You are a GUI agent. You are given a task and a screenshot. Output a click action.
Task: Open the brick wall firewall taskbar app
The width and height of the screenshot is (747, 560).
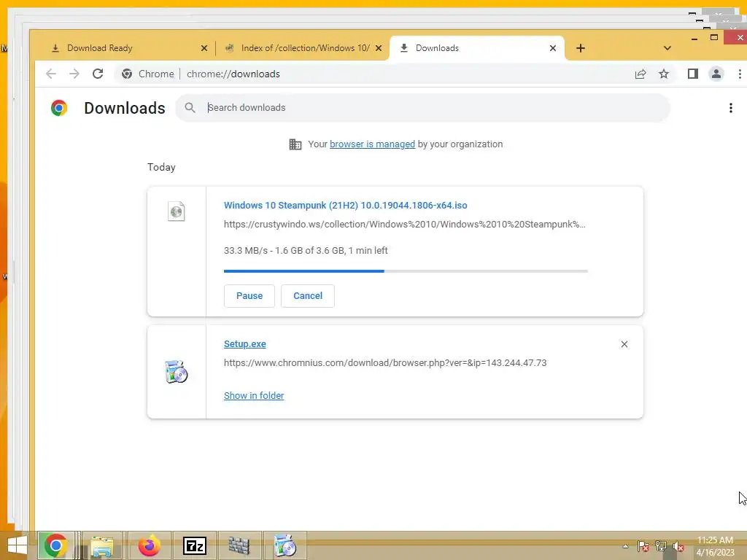(239, 545)
